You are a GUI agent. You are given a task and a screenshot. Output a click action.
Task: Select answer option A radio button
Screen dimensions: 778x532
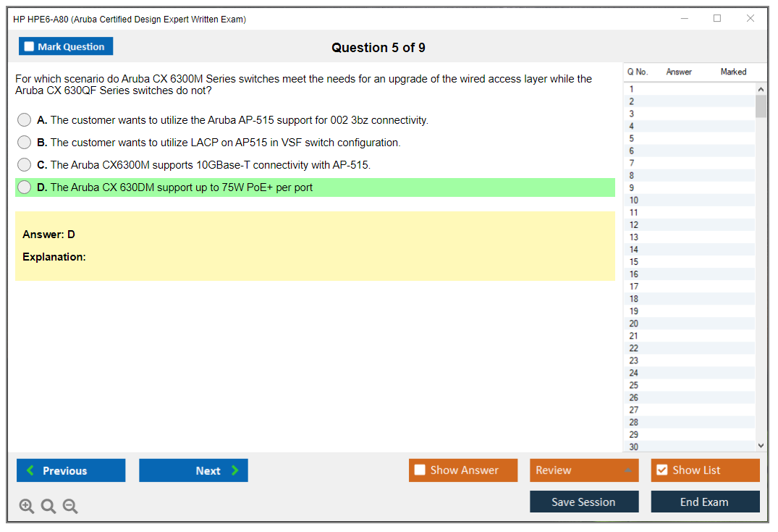click(x=25, y=120)
